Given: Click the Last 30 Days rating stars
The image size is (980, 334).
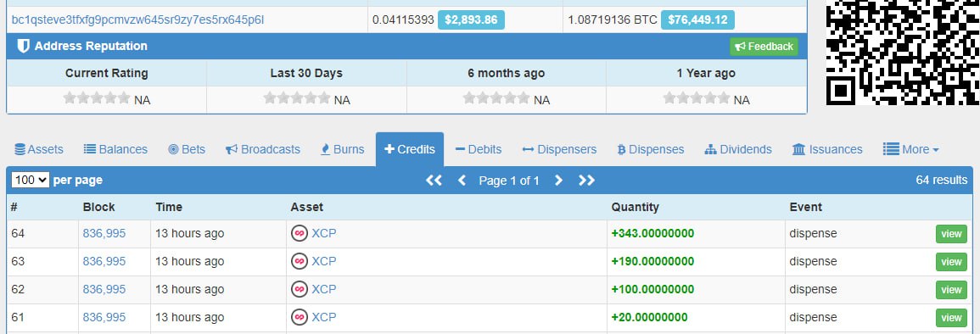Looking at the screenshot, I should tap(297, 98).
